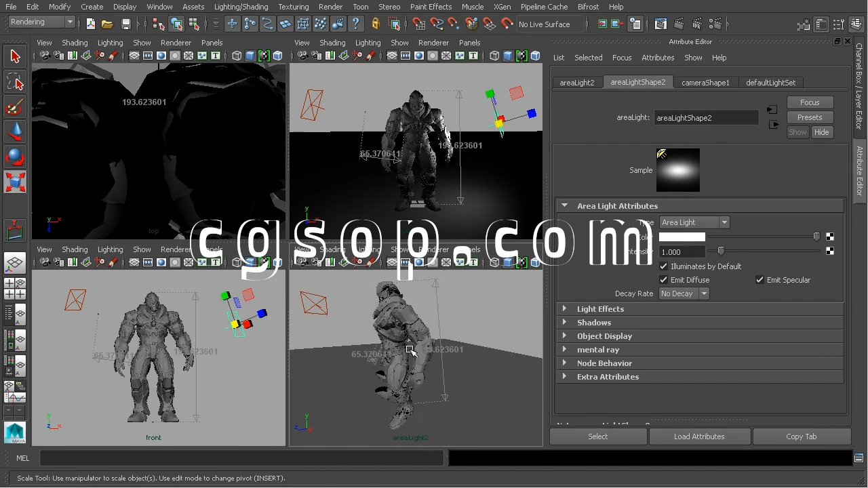
Task: Open the defaultLightSet tab
Action: point(770,83)
